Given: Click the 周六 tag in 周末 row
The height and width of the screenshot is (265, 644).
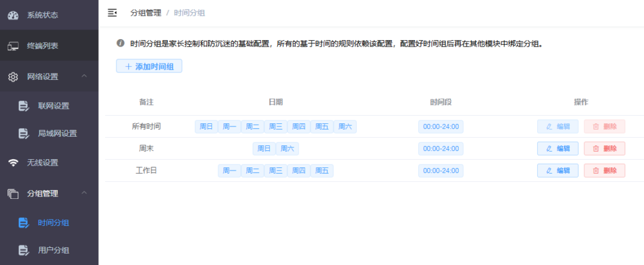Looking at the screenshot, I should 287,149.
